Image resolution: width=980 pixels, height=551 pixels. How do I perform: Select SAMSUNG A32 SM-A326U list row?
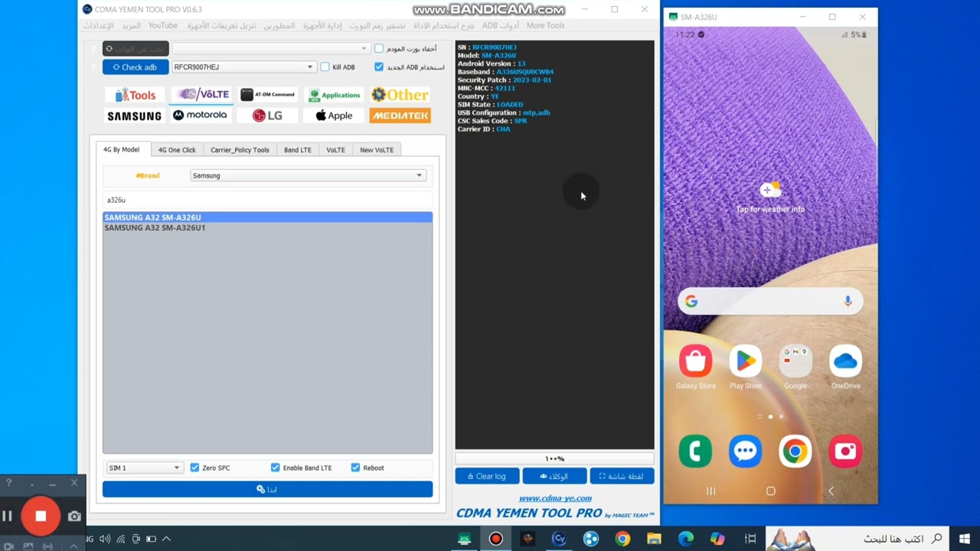pyautogui.click(x=267, y=217)
